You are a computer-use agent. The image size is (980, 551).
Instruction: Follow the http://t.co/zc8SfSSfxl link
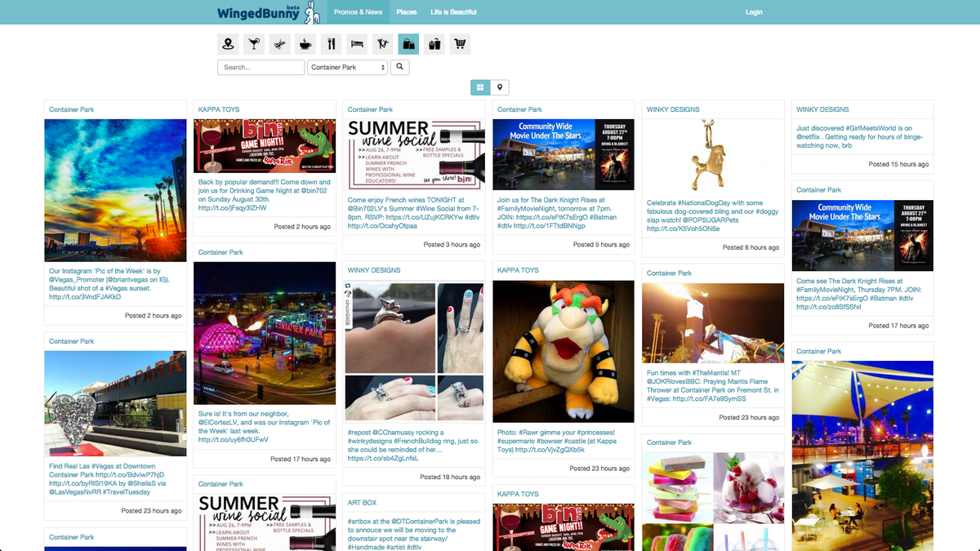829,307
